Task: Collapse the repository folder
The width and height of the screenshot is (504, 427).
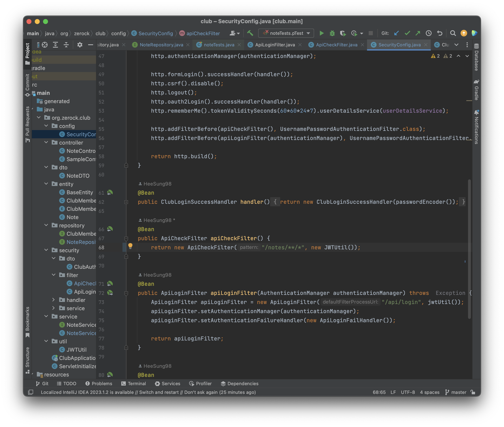Action: click(x=46, y=225)
